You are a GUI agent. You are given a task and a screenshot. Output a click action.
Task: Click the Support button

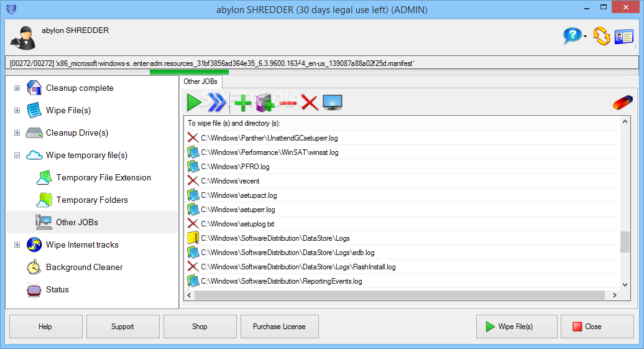tap(123, 327)
